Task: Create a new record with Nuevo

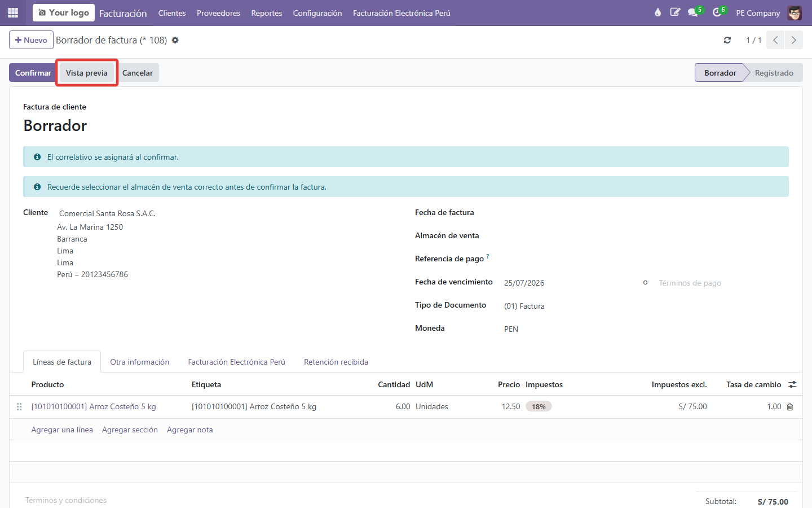Action: pos(31,40)
